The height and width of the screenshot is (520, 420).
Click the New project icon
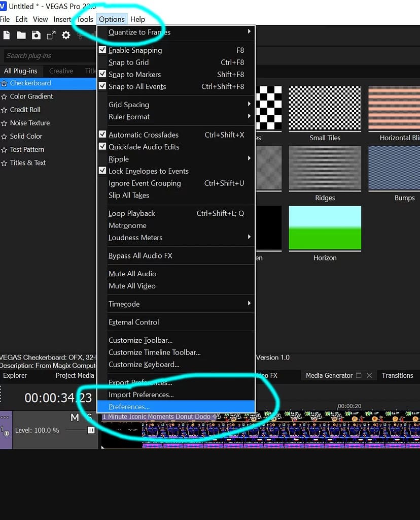(x=6, y=35)
